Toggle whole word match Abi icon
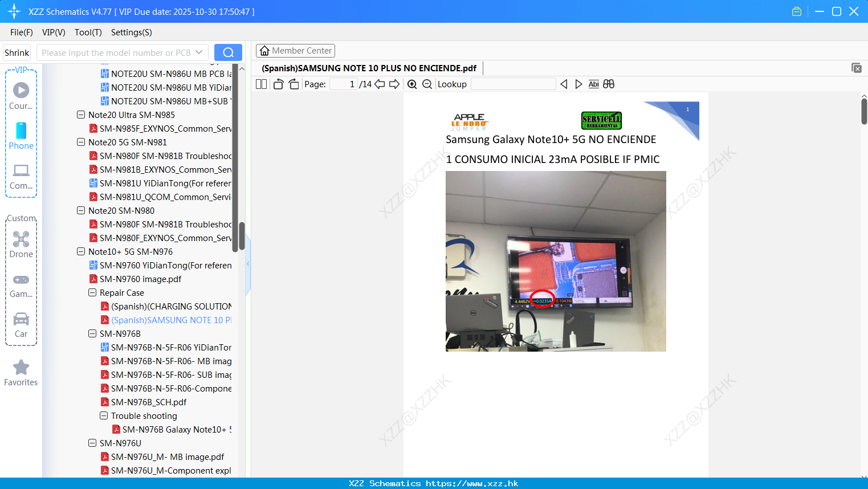Screen dimensions: 868x489 593,84
